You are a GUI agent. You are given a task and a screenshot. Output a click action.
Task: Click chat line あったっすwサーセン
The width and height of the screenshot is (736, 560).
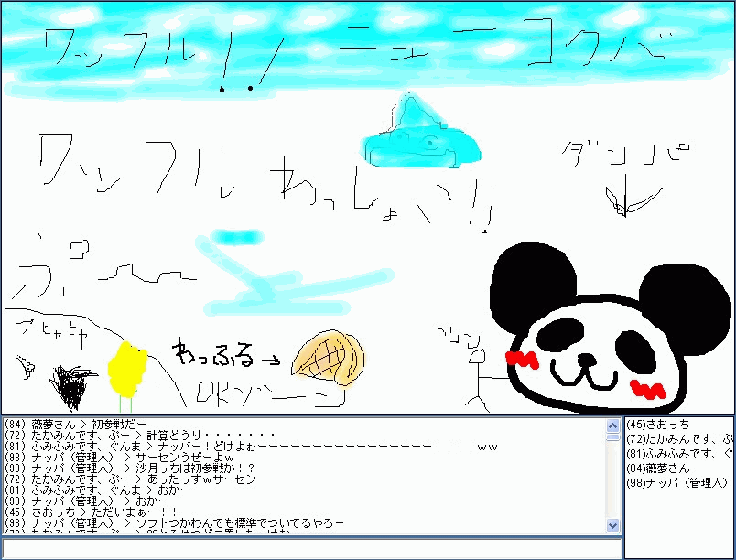(130, 479)
